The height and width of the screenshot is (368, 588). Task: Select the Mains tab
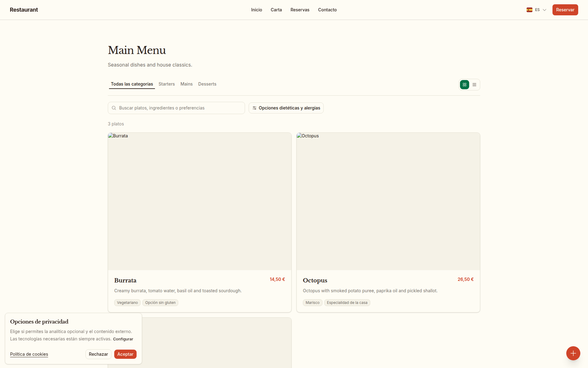pos(187,84)
